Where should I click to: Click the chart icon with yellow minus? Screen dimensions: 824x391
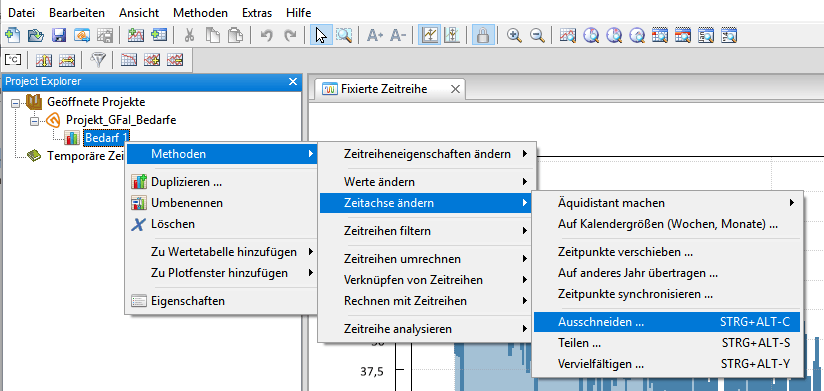click(174, 60)
